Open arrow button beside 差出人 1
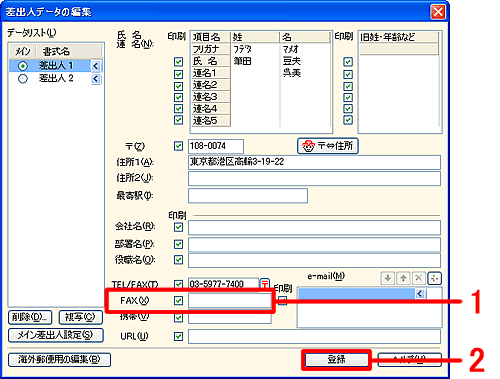Image resolution: width=500 pixels, height=379 pixels. (x=96, y=66)
